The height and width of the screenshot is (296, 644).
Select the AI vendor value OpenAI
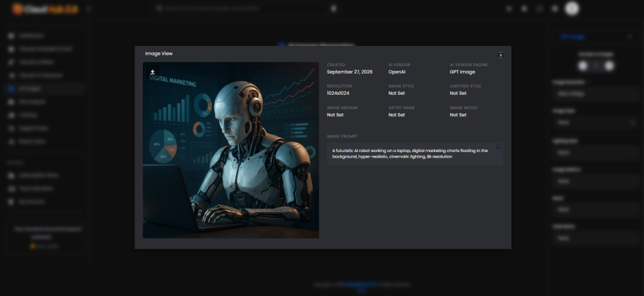tap(397, 72)
